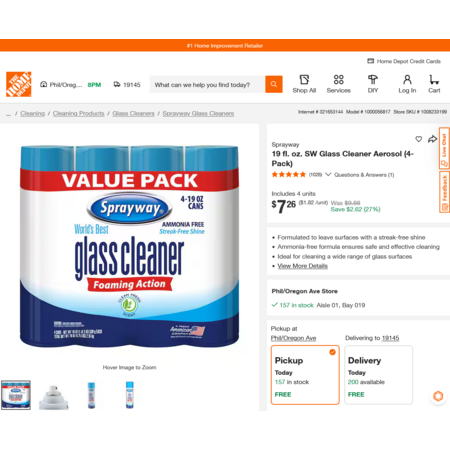Select the Pickup fulfillment option
450x450 pixels.
point(305,375)
